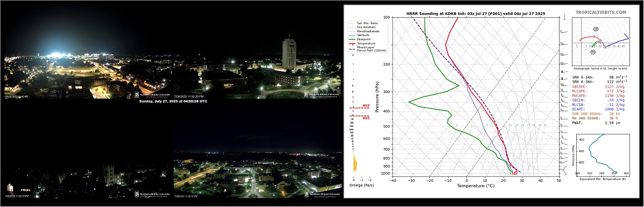Click the LM storm motion marker on hodograph

596,28
